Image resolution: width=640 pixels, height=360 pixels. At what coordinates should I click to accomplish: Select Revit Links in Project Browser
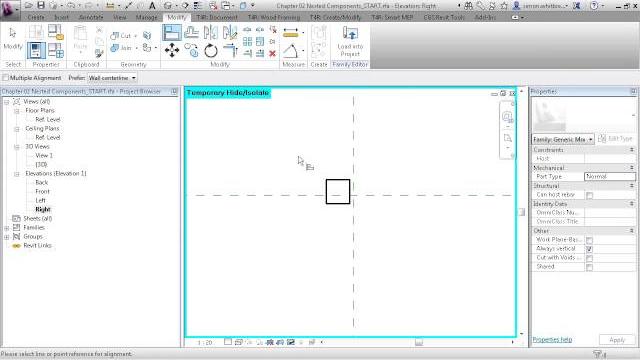tap(37, 246)
